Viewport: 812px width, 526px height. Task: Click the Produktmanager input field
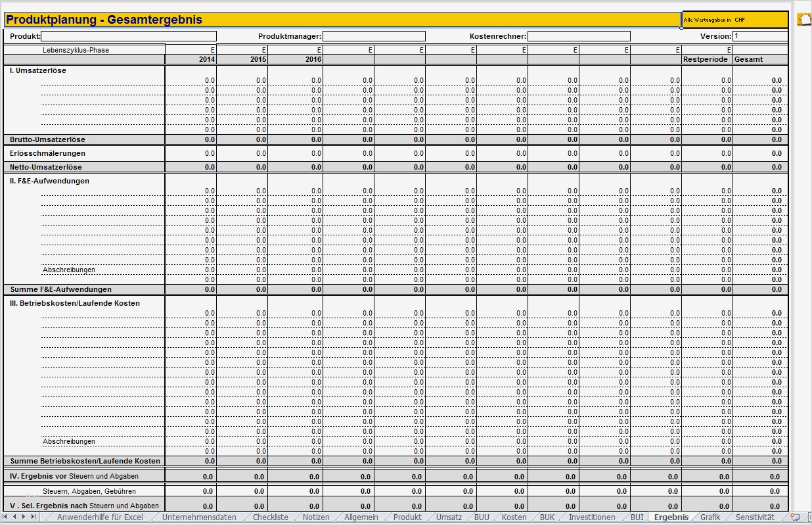[x=373, y=36]
